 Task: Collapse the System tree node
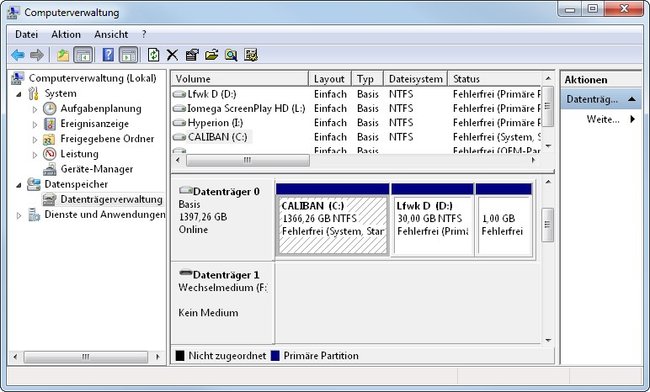click(x=19, y=94)
